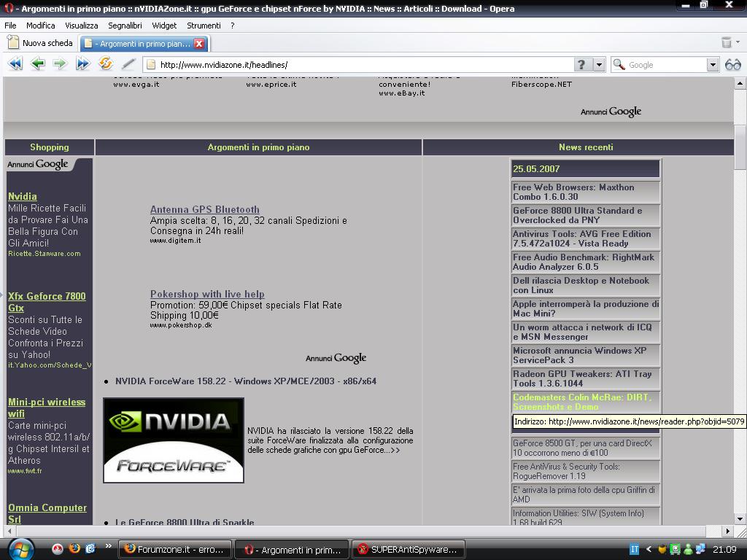Viewport: 747px width, 560px height.
Task: Click the green user tray icon
Action: [x=688, y=550]
